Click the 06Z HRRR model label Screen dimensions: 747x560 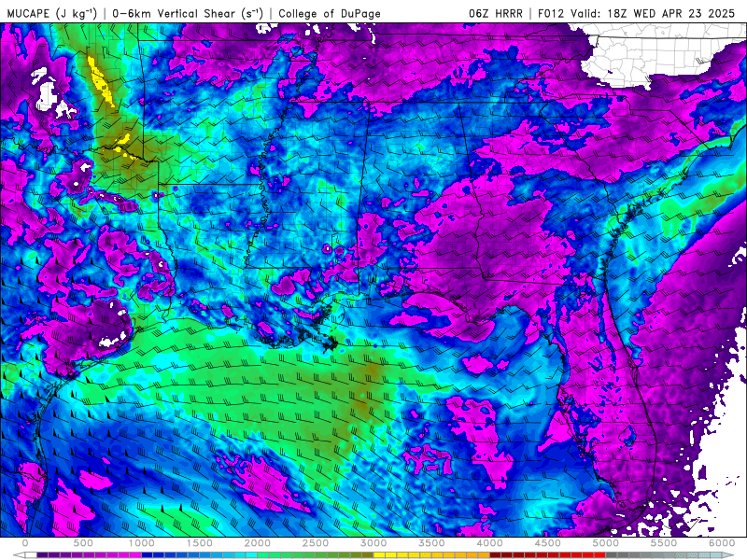tap(496, 13)
